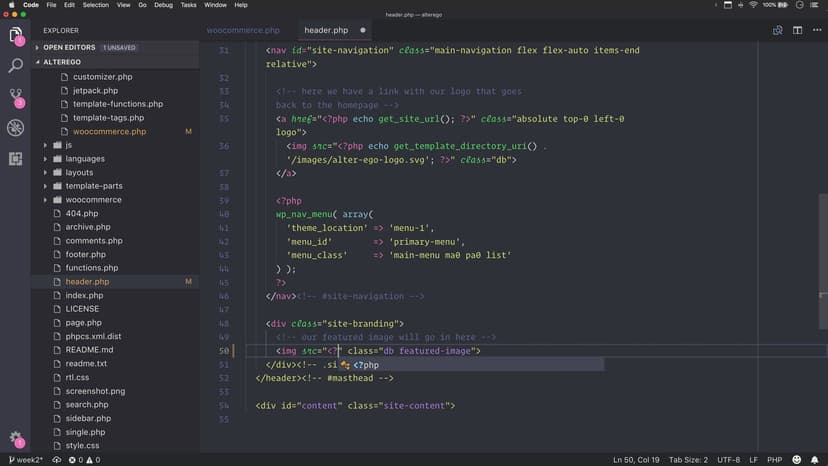Open the Debug view in activity bar
828x466 pixels.
click(15, 127)
